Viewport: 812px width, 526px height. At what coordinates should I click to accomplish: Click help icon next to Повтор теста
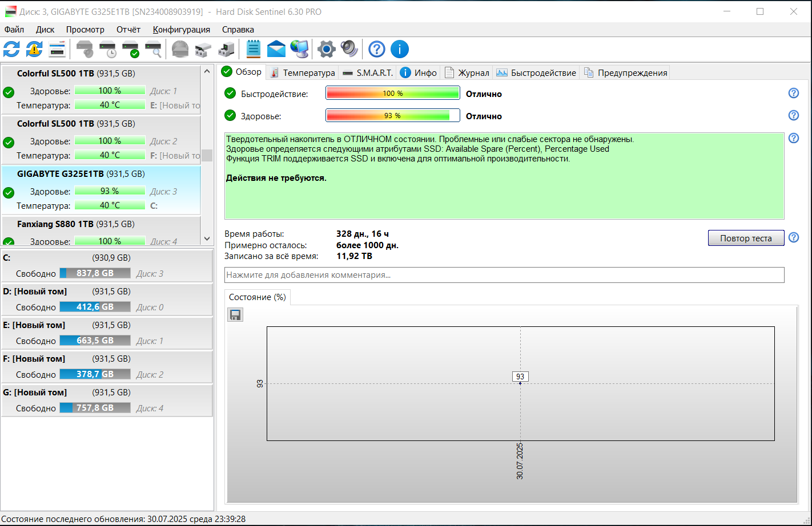[794, 237]
